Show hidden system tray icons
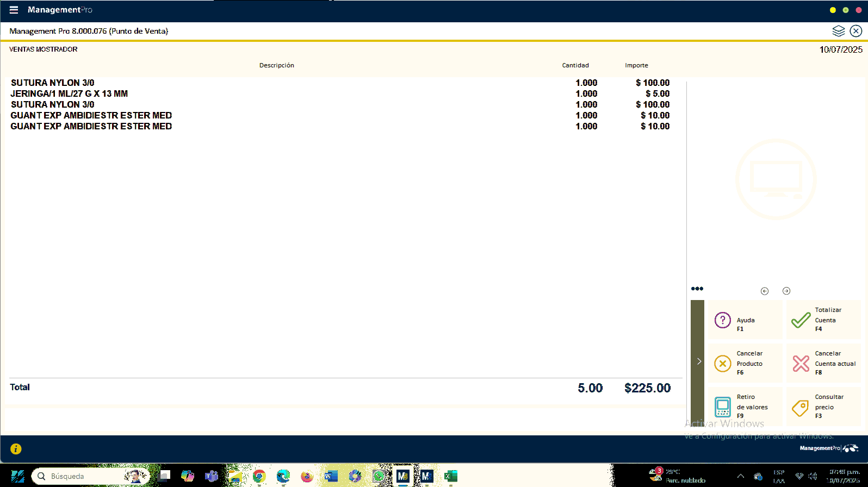The image size is (868, 487). (x=740, y=476)
